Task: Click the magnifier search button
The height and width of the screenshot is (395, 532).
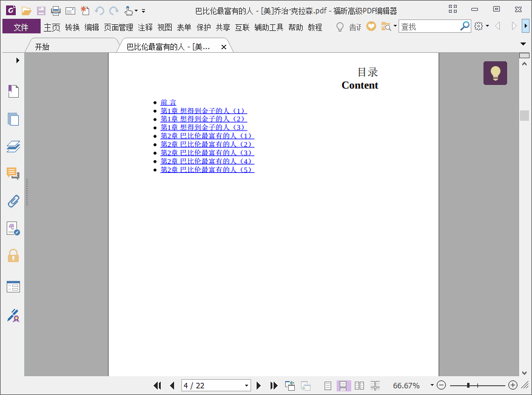Action: point(465,26)
